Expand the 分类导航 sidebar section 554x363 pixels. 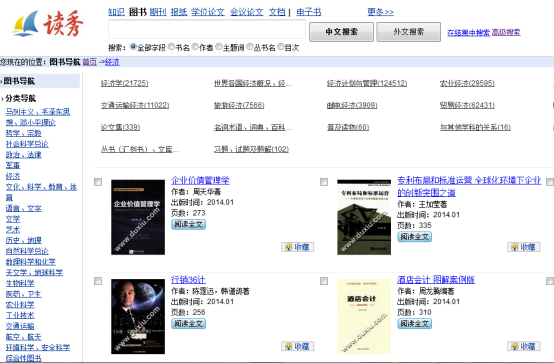20,98
